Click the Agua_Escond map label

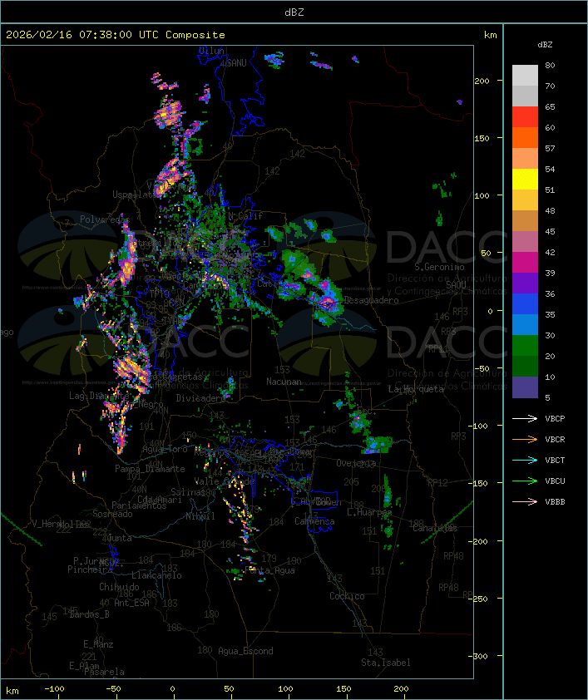(245, 651)
